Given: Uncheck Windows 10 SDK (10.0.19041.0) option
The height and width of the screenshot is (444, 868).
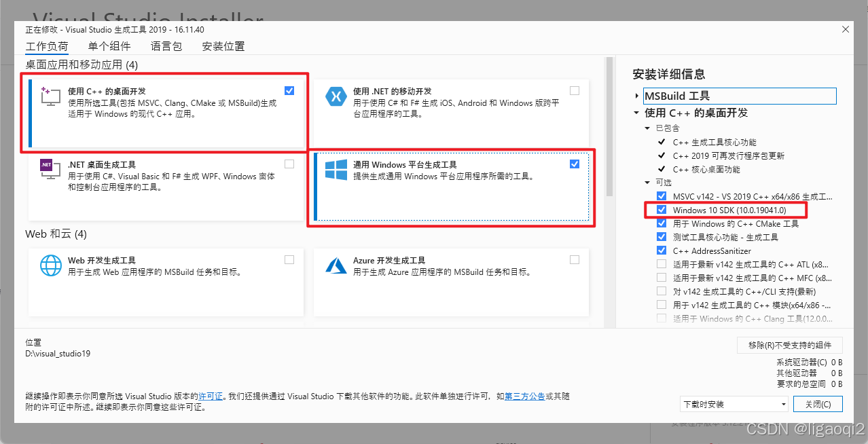Looking at the screenshot, I should (662, 210).
